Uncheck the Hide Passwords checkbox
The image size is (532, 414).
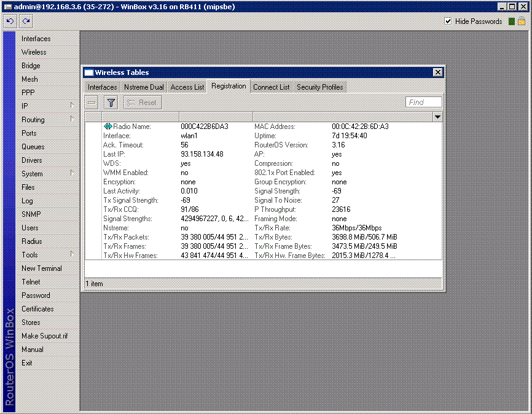448,21
